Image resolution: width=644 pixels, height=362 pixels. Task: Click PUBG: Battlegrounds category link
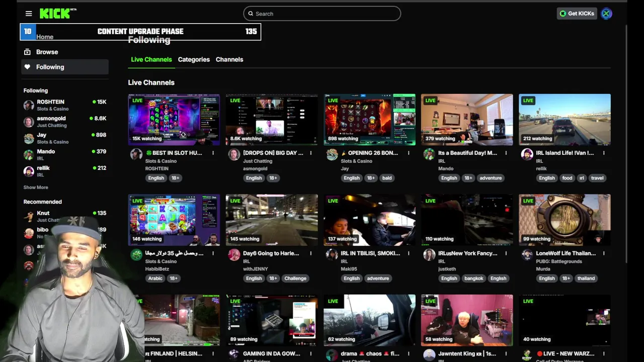click(x=559, y=261)
